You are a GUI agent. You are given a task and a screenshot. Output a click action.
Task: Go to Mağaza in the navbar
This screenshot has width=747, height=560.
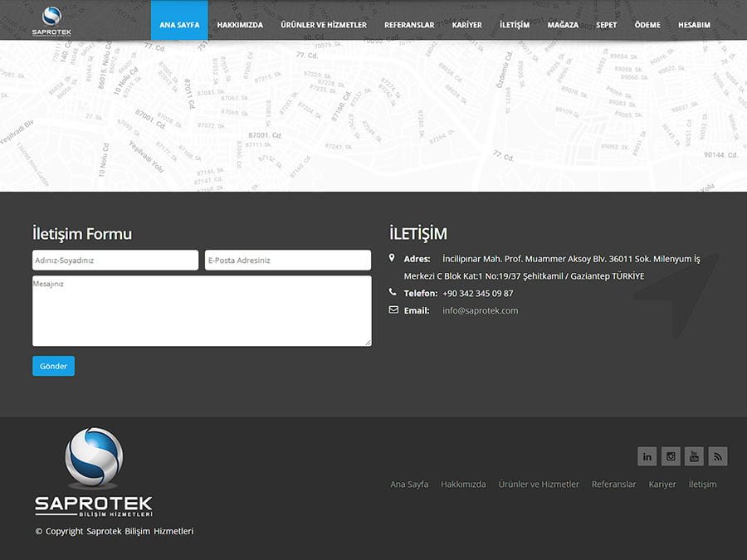pyautogui.click(x=563, y=25)
